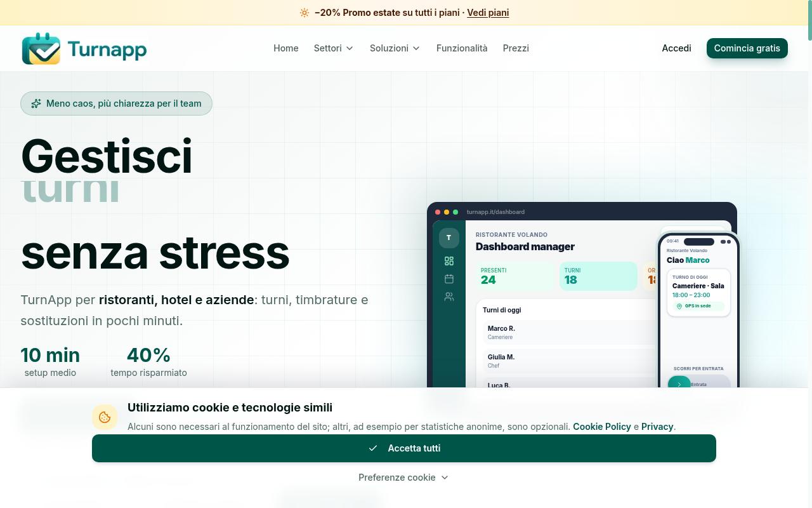Click the Presenti 24 stat card
This screenshot has width=812, height=508.
515,276
